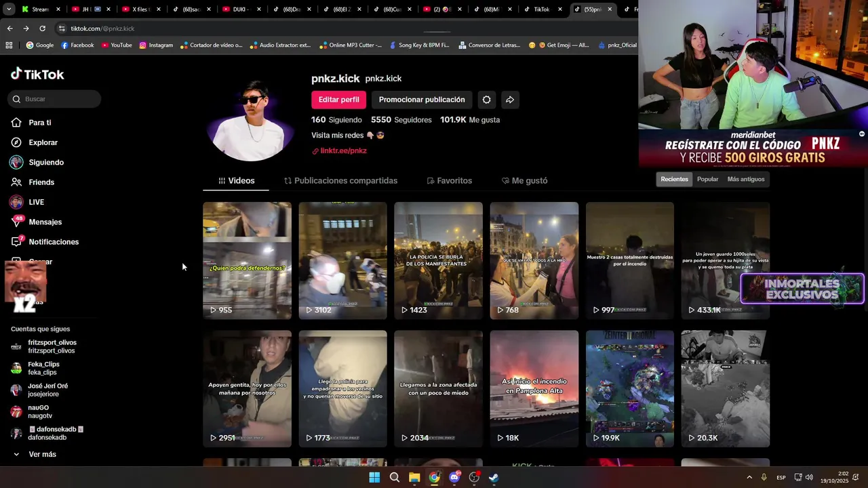Show hidden tray icons chevron
Image resolution: width=868 pixels, height=488 pixels.
tap(749, 477)
